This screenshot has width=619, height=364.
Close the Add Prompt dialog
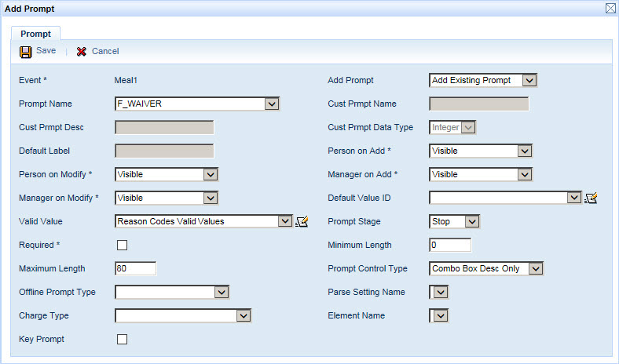tap(610, 8)
